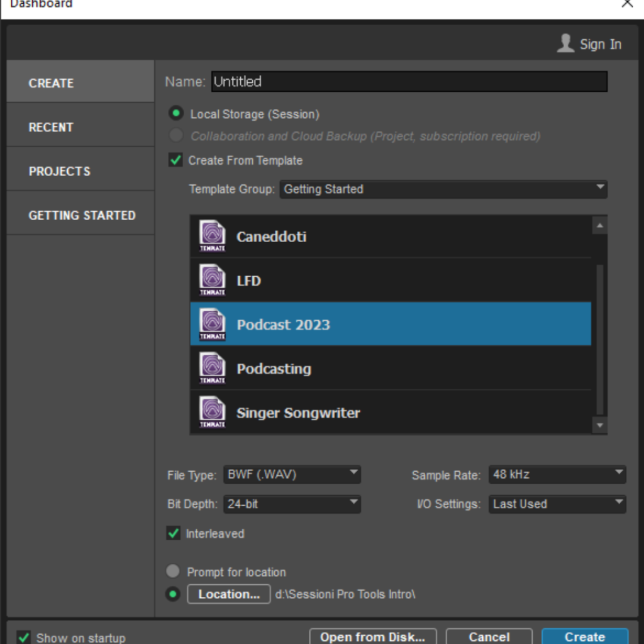Screen dimensions: 644x644
Task: Toggle the Interleaved checkbox
Action: point(174,533)
